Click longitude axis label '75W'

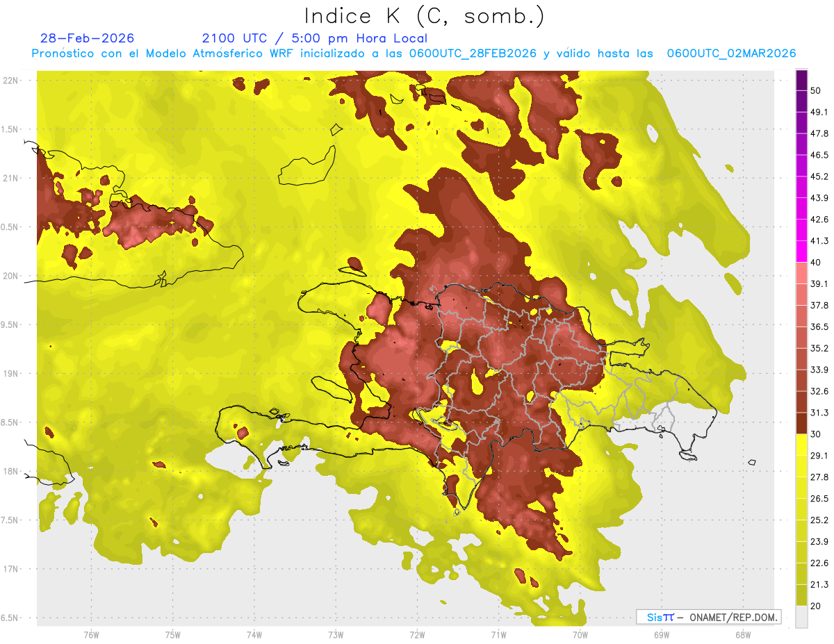[172, 635]
